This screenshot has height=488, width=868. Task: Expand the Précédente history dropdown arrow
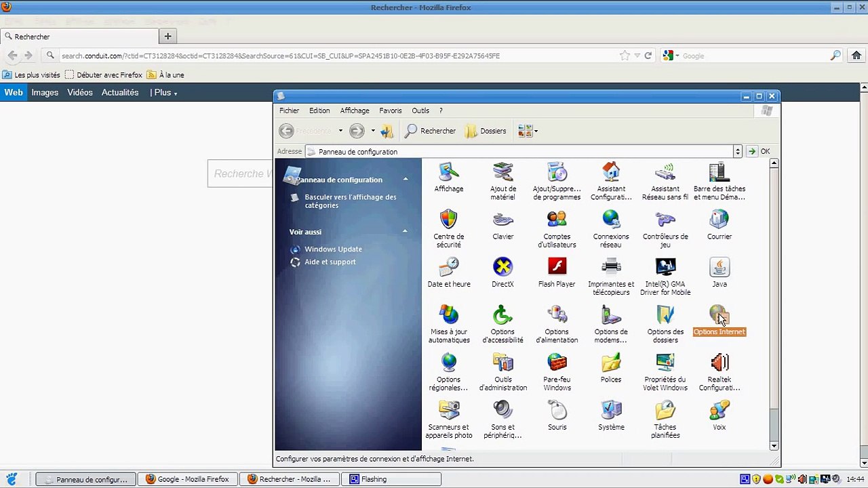point(340,131)
